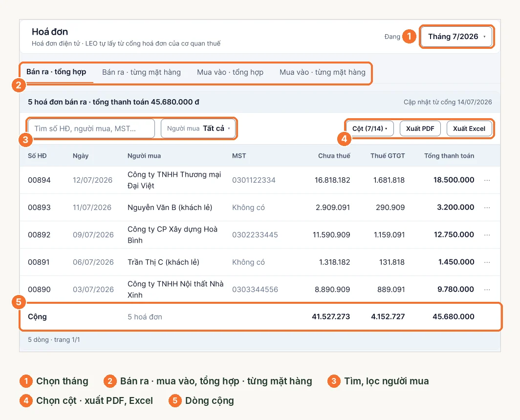Screen dimensions: 520x420
Task: Click Cập nhật từ cổng 14/07/2026 text
Action: [x=448, y=102]
